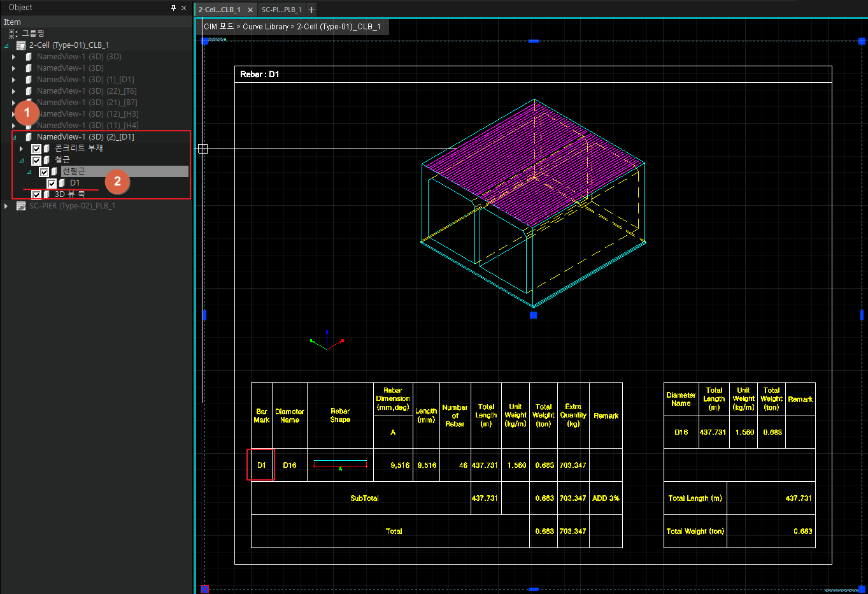
Task: Click the blue handle below the 3D model
Action: tap(533, 315)
